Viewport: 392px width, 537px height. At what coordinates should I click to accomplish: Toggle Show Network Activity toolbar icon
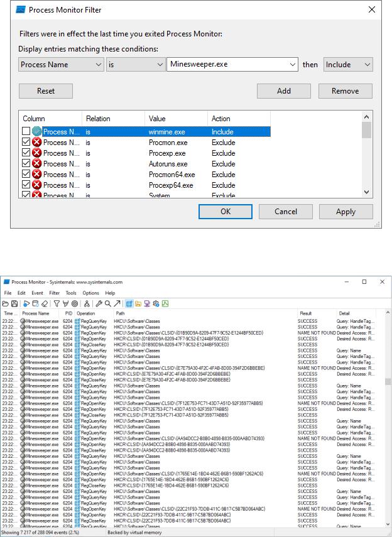pyautogui.click(x=147, y=304)
